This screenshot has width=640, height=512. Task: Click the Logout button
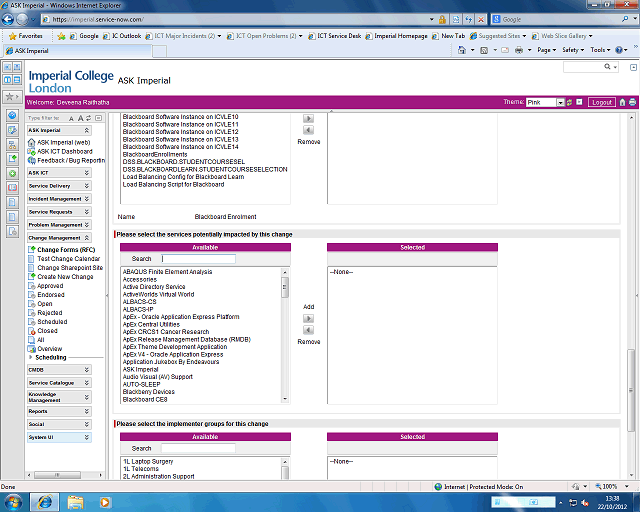[x=602, y=102]
